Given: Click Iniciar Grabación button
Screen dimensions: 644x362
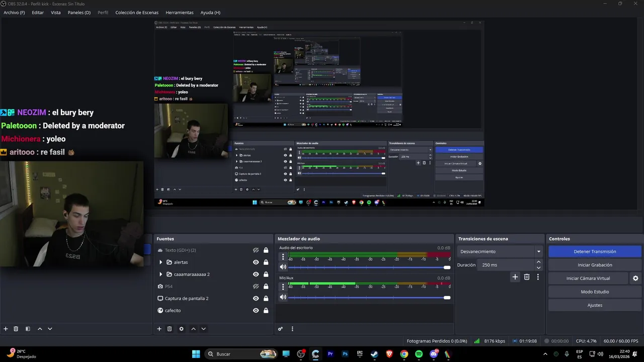Looking at the screenshot, I should tap(595, 265).
